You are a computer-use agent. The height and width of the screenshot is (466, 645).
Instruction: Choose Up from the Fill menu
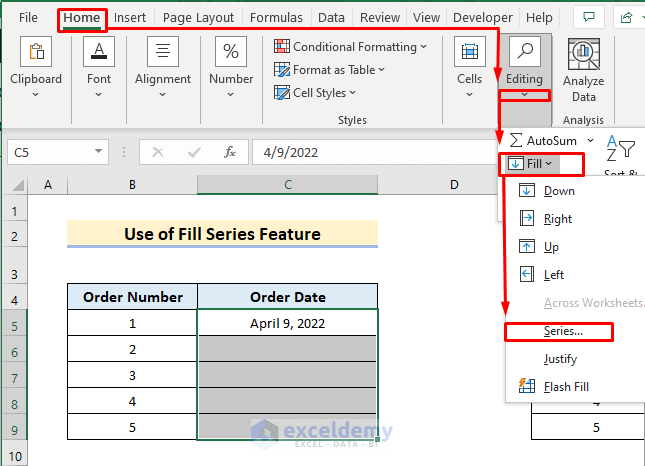pyautogui.click(x=575, y=247)
